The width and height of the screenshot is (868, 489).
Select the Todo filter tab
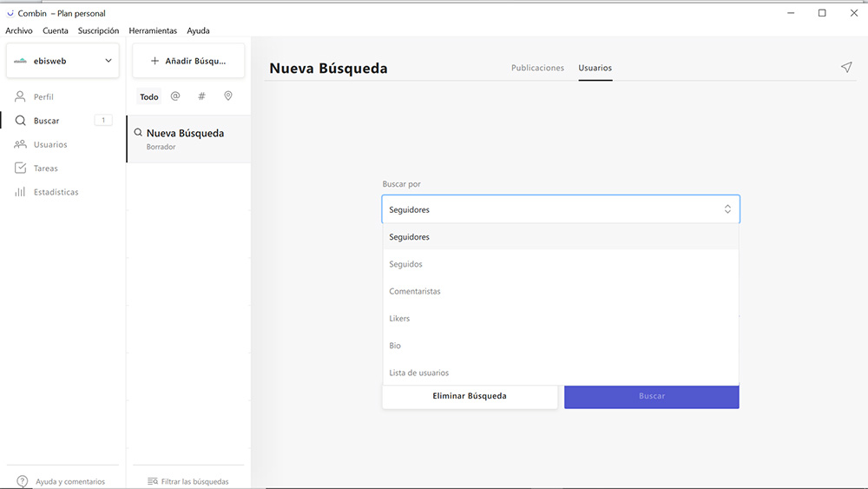pos(149,96)
